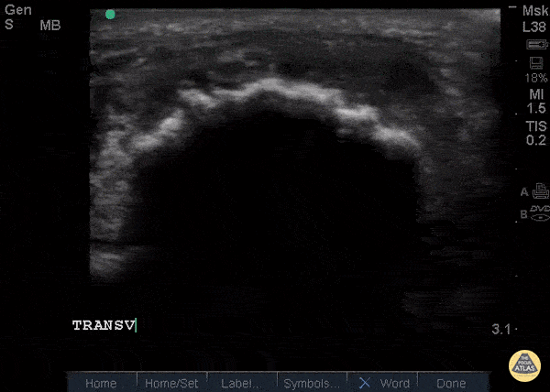Click the MB imaging mode label

pos(50,26)
